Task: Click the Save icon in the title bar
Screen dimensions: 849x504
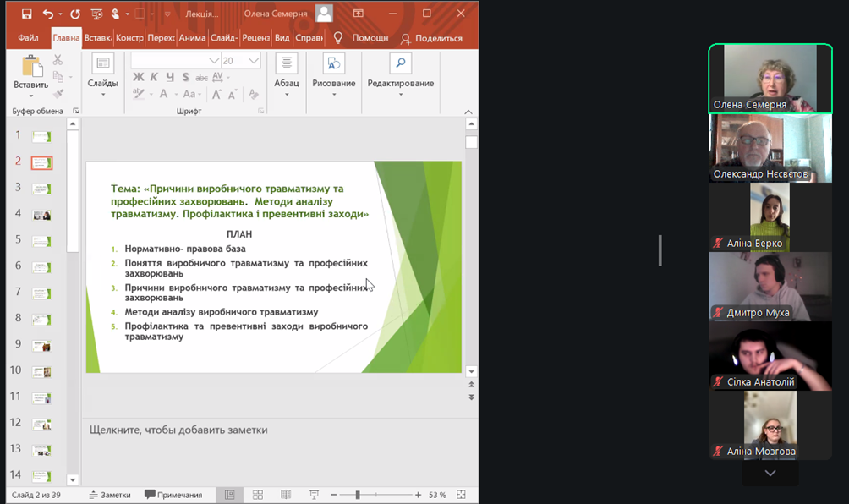Action: (26, 14)
